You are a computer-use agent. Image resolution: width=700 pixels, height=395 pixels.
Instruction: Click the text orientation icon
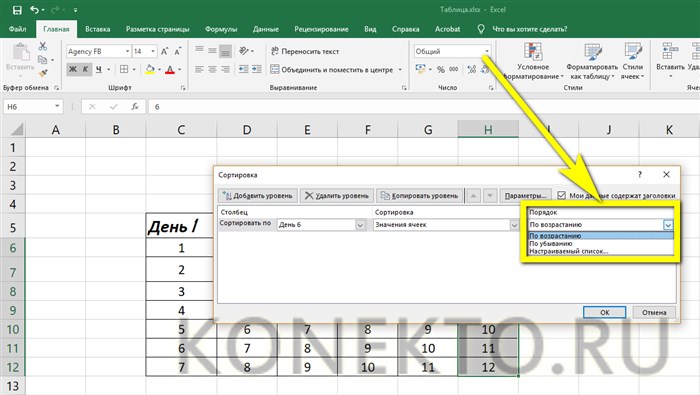pyautogui.click(x=244, y=51)
